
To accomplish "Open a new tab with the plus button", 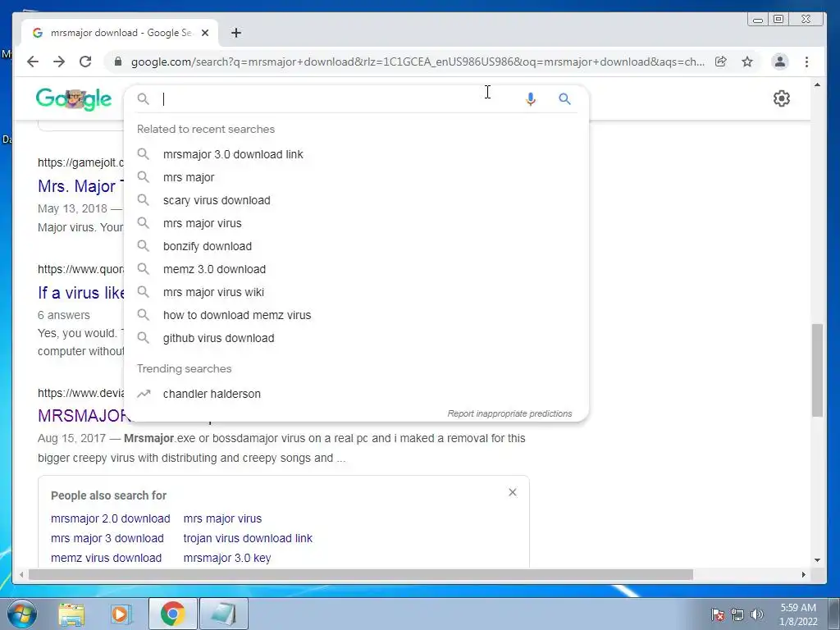I will (x=236, y=33).
